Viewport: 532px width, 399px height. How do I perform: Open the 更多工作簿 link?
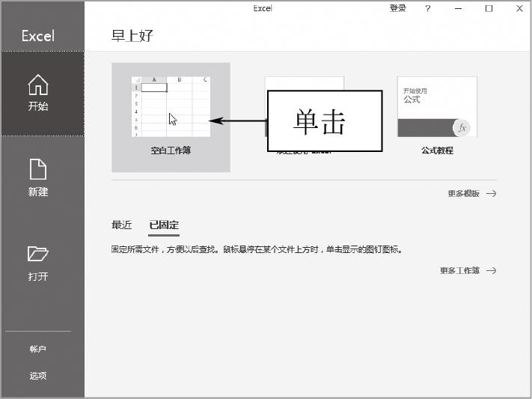[x=460, y=271]
